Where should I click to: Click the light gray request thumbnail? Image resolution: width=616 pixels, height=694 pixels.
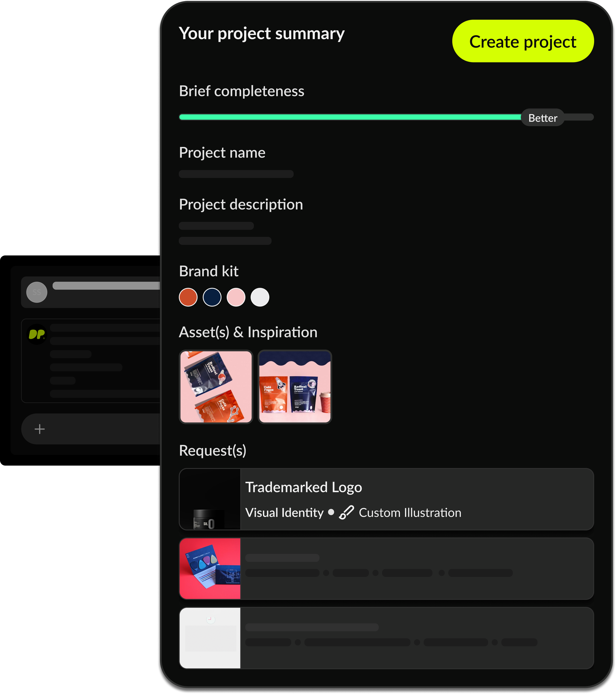tap(210, 638)
